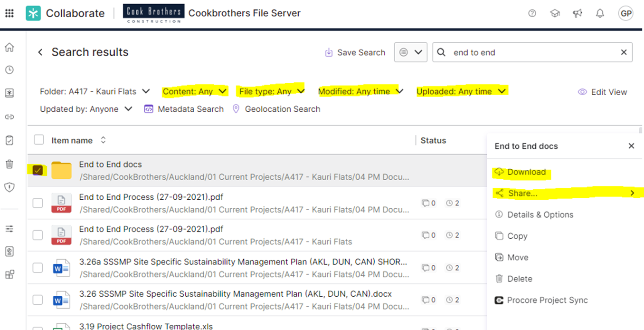Click the End to End docs folder icon
644x330 pixels.
pyautogui.click(x=61, y=170)
